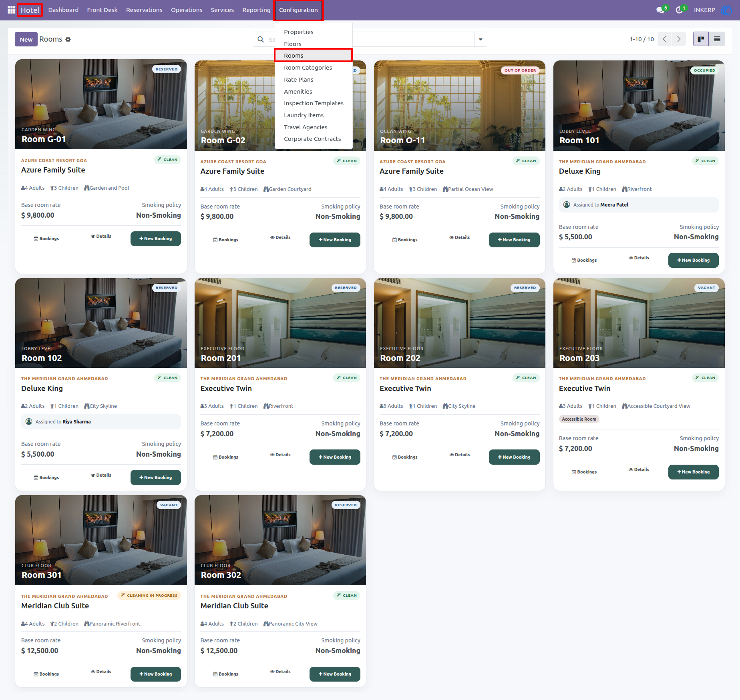View Details of Room G-01

101,237
